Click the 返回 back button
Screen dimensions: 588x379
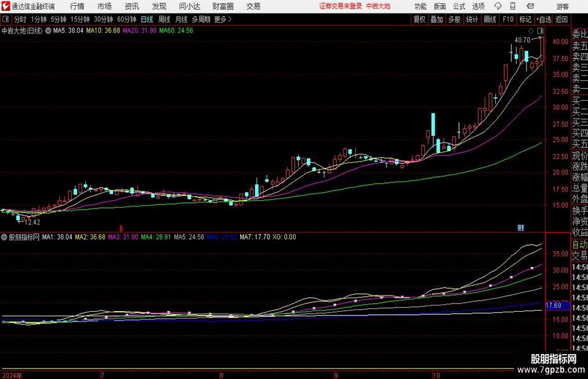(x=561, y=19)
